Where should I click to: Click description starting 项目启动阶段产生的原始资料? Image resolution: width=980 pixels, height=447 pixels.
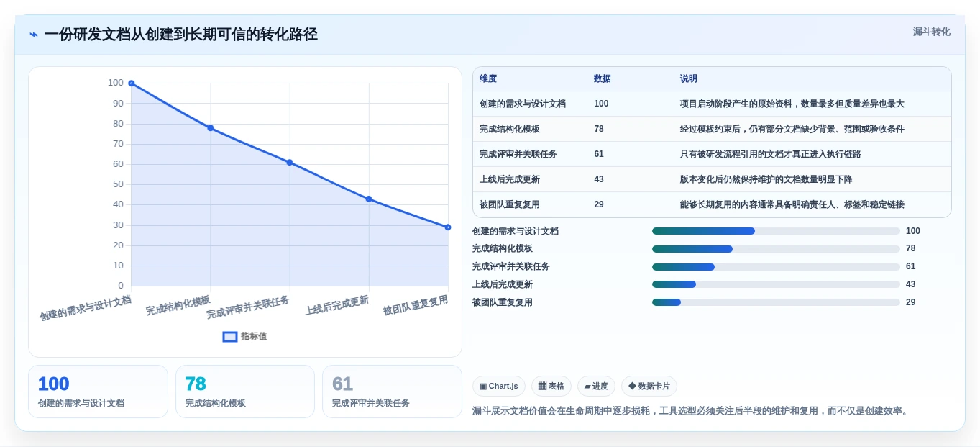pyautogui.click(x=792, y=104)
